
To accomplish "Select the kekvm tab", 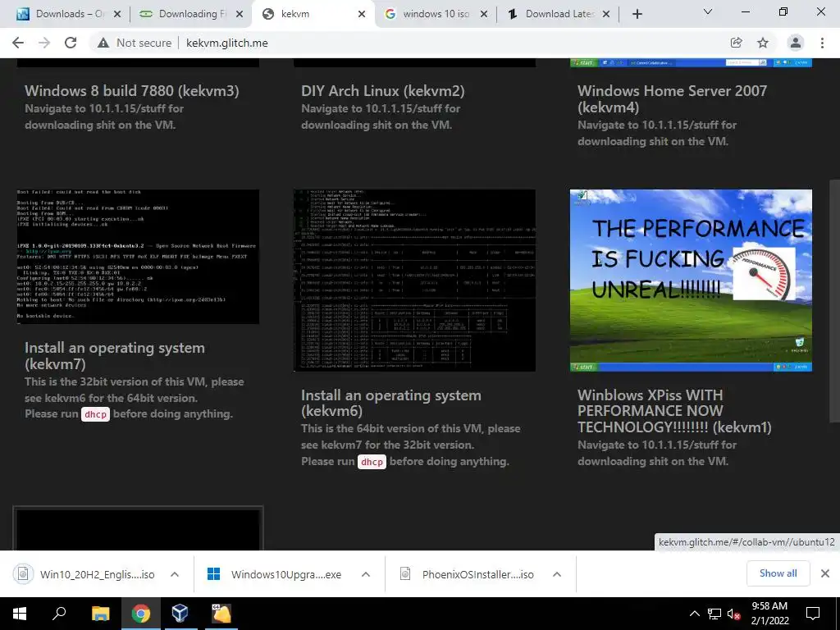I will (x=313, y=14).
